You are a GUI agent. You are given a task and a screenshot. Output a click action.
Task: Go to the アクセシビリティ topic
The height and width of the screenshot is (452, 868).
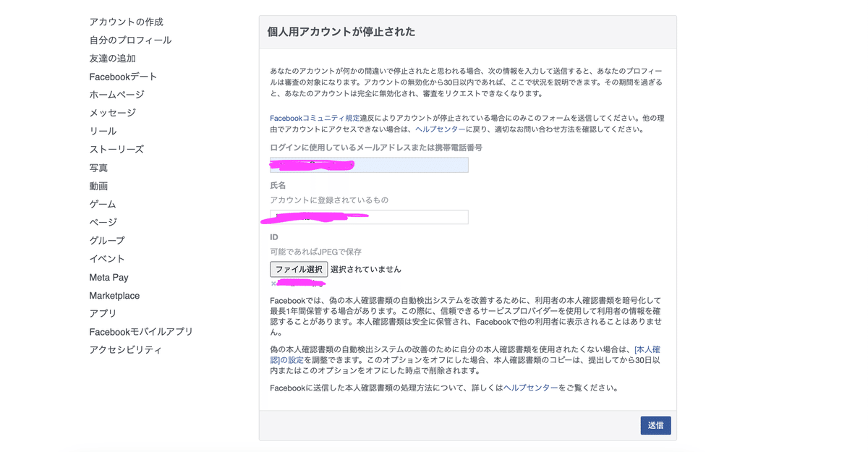point(126,349)
